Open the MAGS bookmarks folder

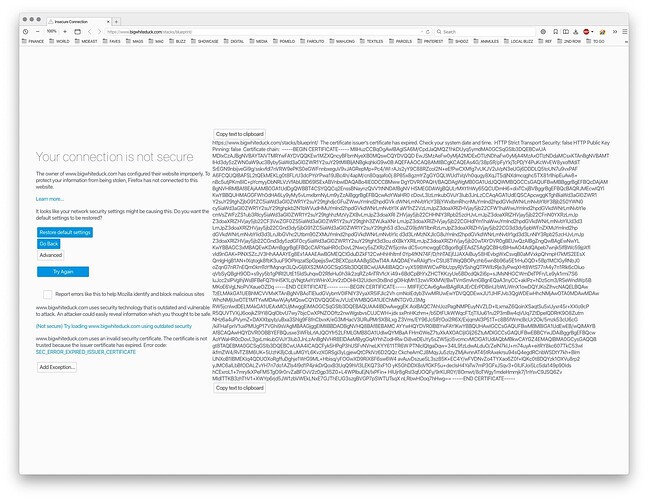pyautogui.click(x=135, y=41)
